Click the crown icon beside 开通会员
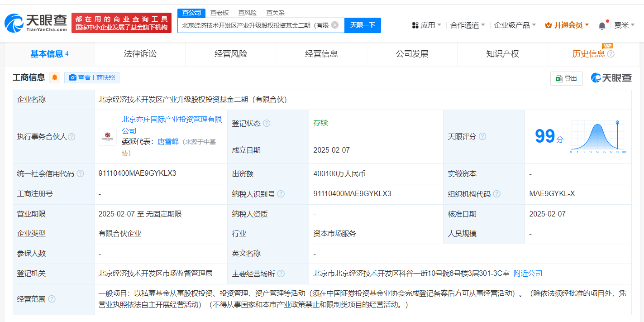644x322 pixels. tap(549, 25)
